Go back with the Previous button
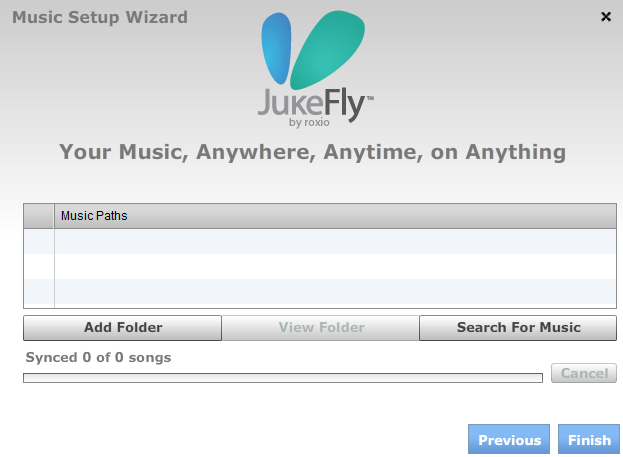Screen dimensions: 623x457 (x=509, y=439)
